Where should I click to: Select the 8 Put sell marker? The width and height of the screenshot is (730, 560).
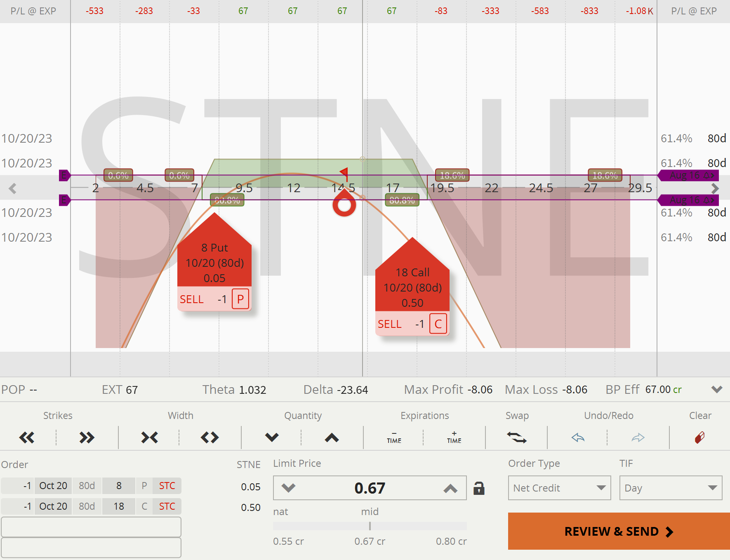214,261
